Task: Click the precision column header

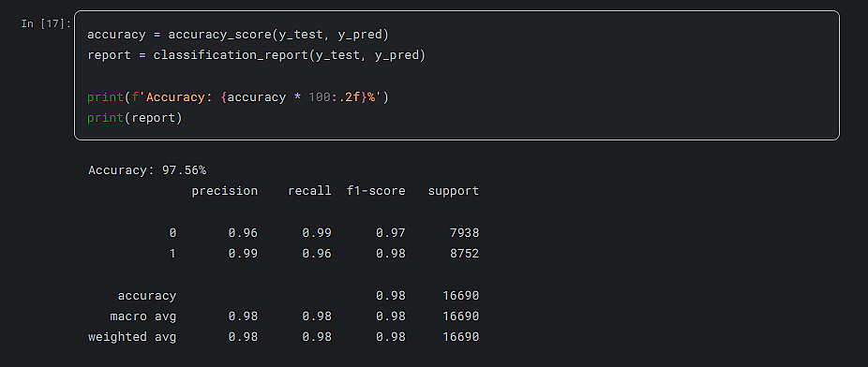Action: [x=225, y=191]
